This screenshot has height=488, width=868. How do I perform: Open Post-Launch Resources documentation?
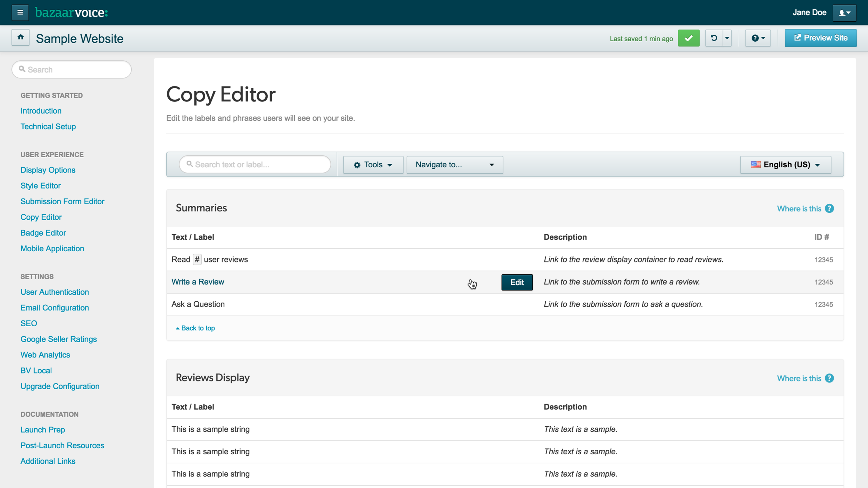pyautogui.click(x=62, y=445)
